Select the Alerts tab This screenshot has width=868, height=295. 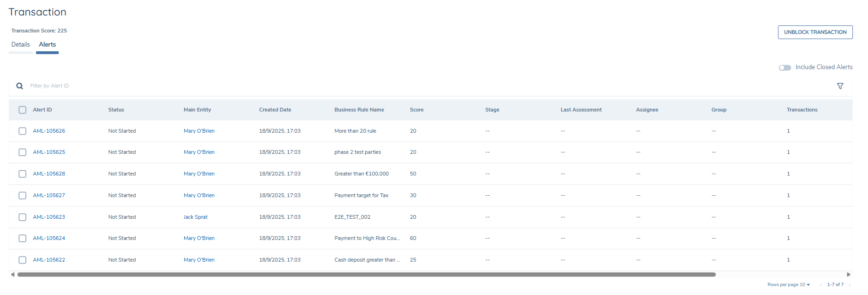click(47, 45)
